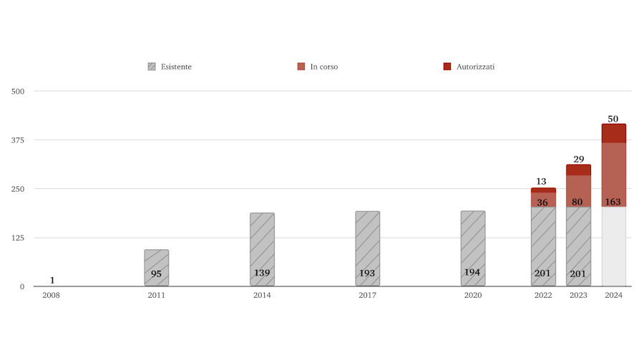Click the dark red Autorizzati legend swatch
The height and width of the screenshot is (358, 644).
447,67
